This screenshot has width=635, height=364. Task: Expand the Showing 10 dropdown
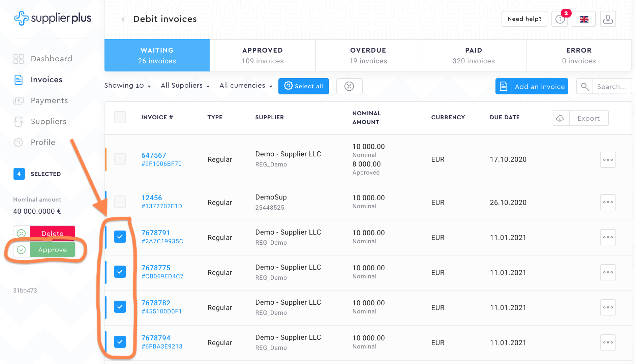pos(127,86)
